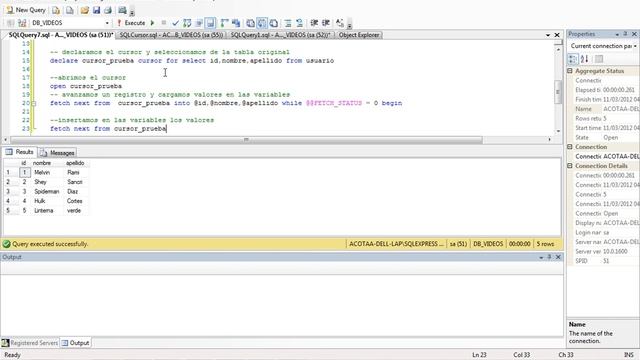Open the Query Options icon
This screenshot has width=640, height=360.
point(199,23)
